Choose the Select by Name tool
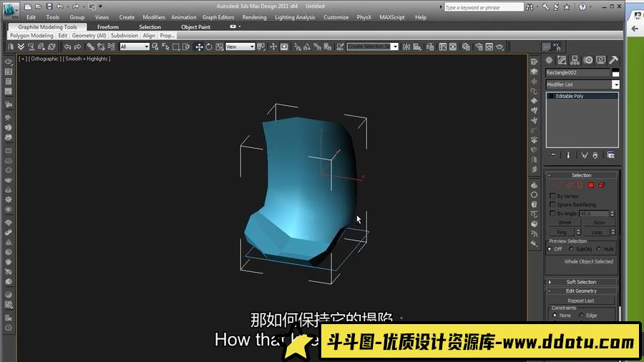This screenshot has height=362, width=644. click(165, 47)
